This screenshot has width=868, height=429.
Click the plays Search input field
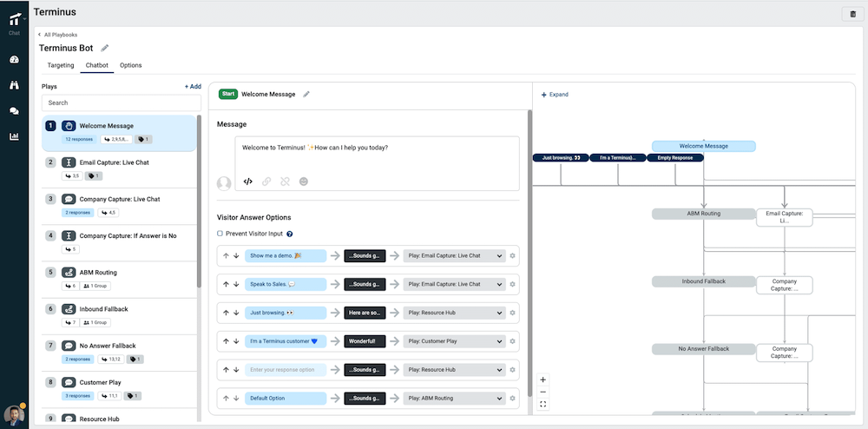120,102
